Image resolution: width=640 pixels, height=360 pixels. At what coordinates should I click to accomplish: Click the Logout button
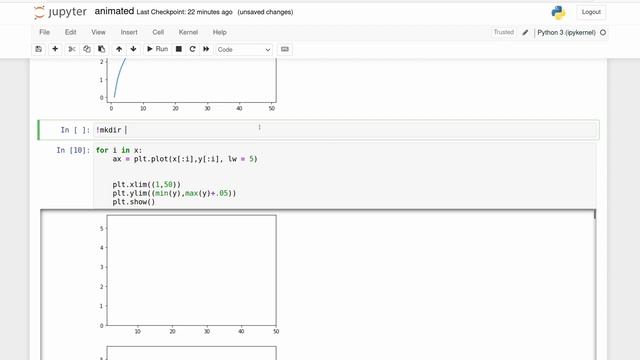coord(591,12)
